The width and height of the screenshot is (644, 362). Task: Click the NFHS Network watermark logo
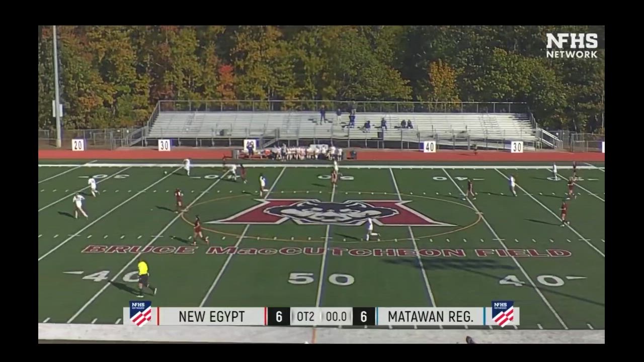[572, 46]
